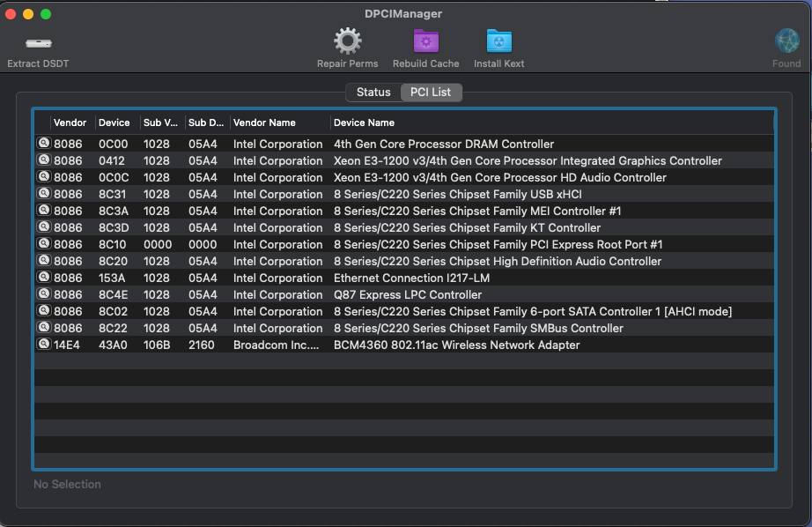Open the Install Kext blue folder

coord(499,41)
